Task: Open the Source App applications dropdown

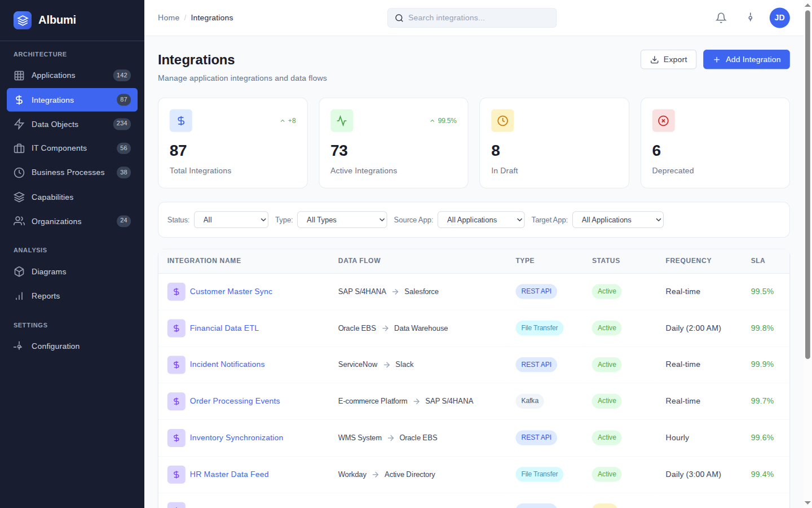Action: (x=480, y=220)
